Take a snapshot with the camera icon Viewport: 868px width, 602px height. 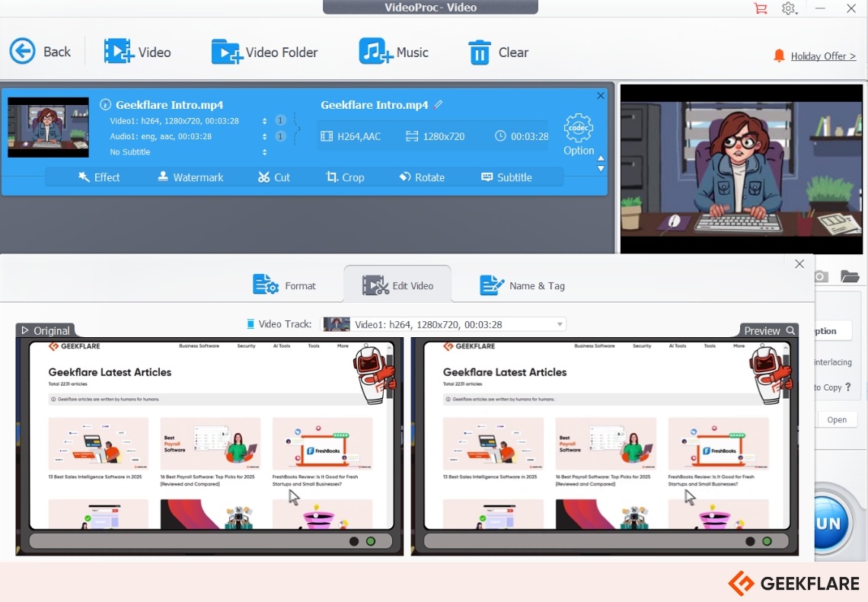(x=822, y=276)
